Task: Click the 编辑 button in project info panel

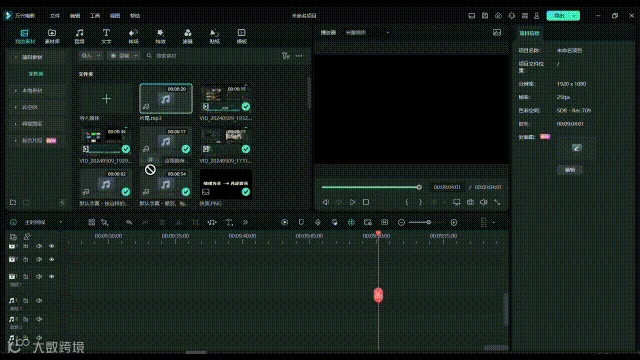Action: (x=570, y=170)
